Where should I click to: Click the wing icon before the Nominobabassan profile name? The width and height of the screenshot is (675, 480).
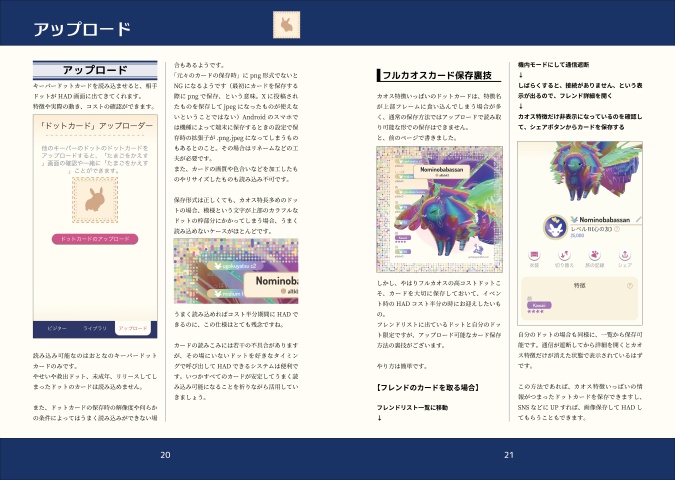(574, 220)
